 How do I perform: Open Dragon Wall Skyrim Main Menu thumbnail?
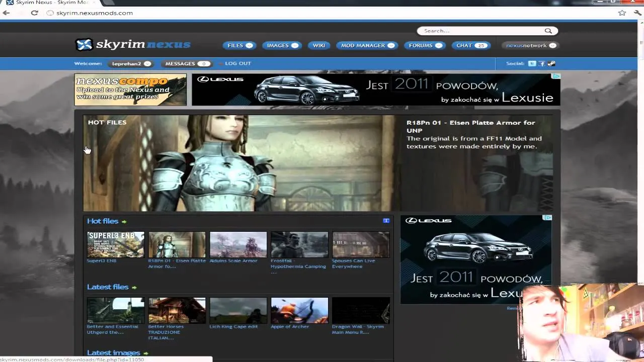361,310
